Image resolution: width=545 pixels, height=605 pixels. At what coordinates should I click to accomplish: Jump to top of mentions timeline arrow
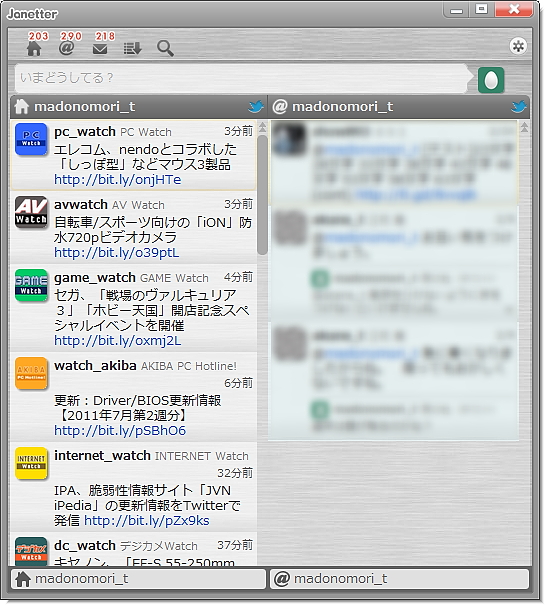[524, 127]
